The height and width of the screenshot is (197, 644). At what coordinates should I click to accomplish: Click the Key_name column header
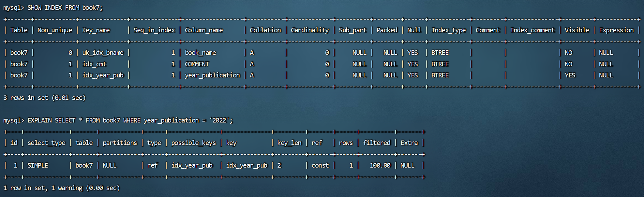coord(96,30)
